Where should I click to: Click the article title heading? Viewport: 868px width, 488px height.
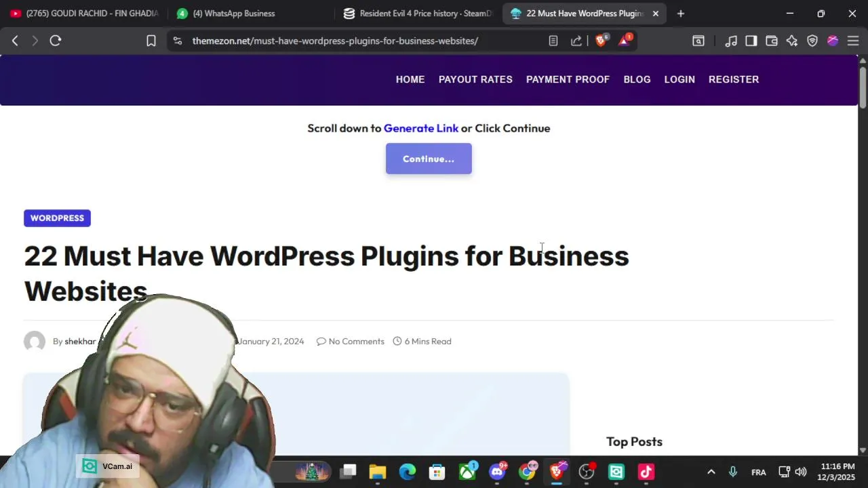tap(326, 273)
